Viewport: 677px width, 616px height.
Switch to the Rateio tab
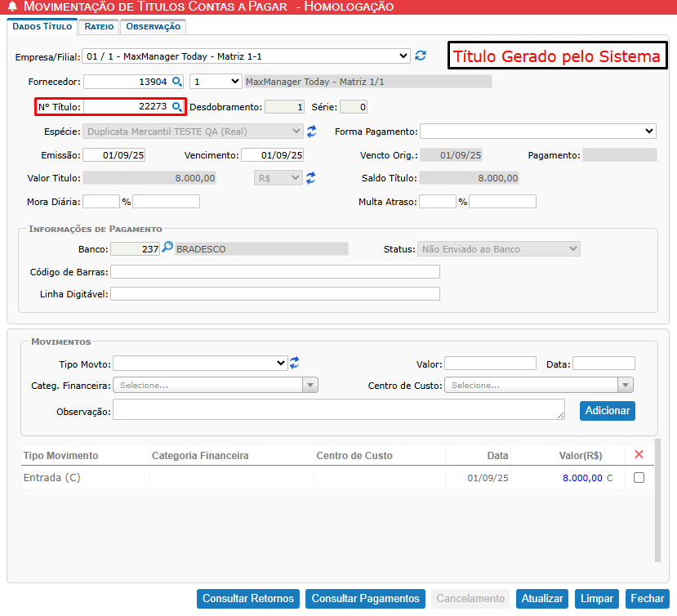click(x=99, y=26)
